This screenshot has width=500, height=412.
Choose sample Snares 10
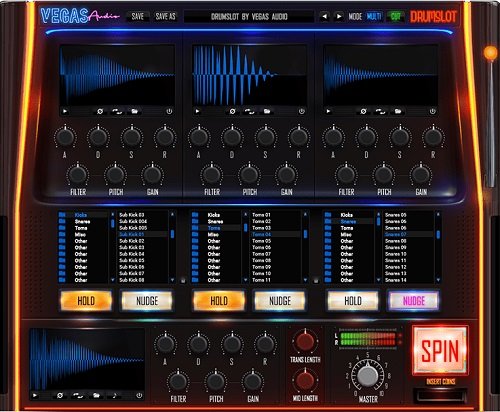409,254
